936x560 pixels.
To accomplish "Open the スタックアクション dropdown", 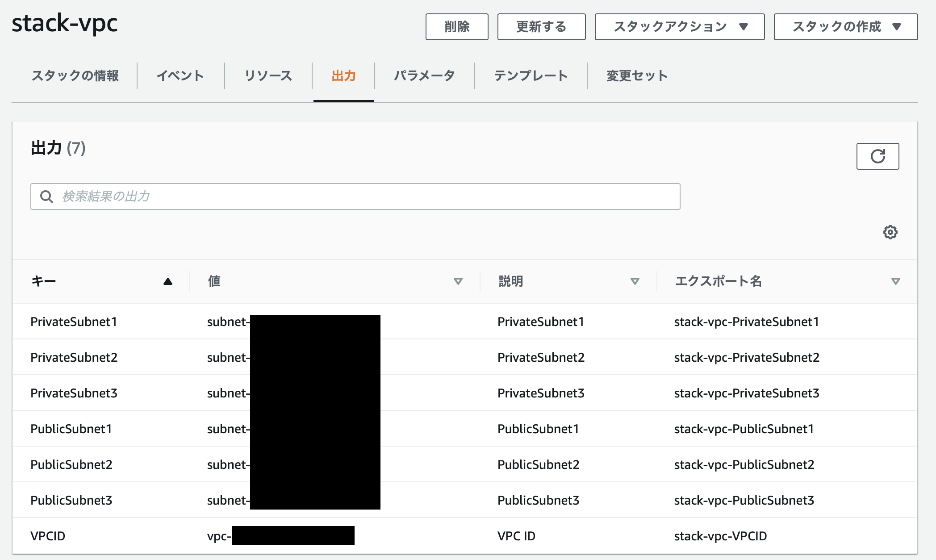I will pyautogui.click(x=679, y=27).
